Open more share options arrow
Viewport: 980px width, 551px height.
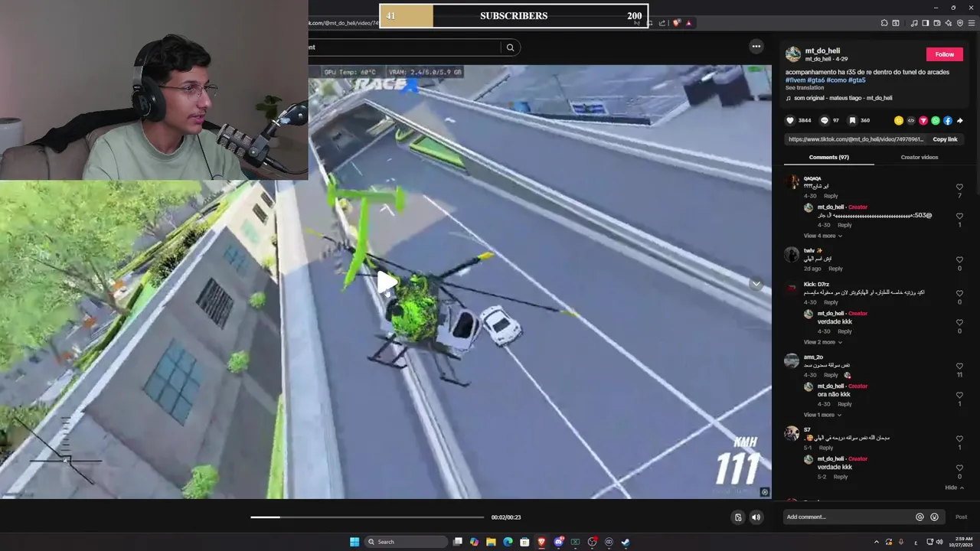[x=960, y=120]
